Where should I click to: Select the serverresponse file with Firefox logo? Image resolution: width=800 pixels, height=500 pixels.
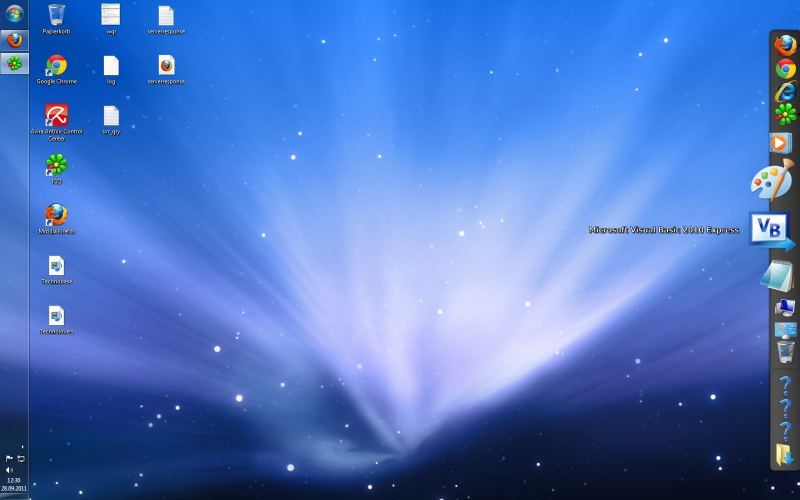tap(166, 69)
